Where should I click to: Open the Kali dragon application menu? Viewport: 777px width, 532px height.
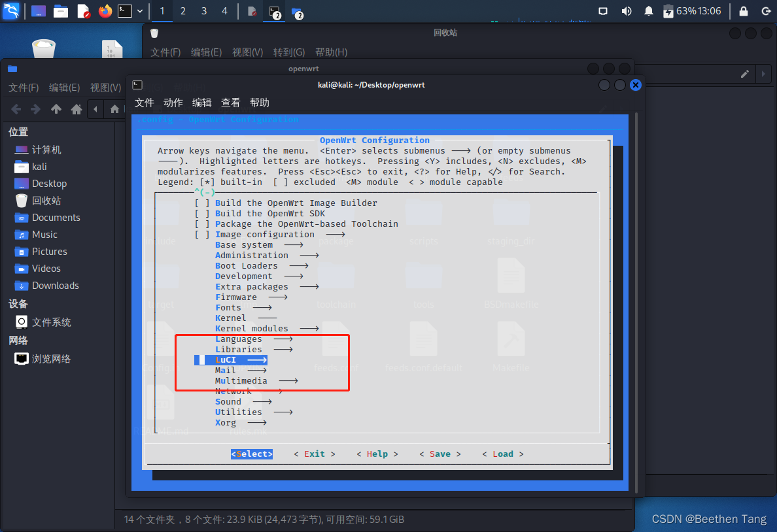[x=11, y=10]
